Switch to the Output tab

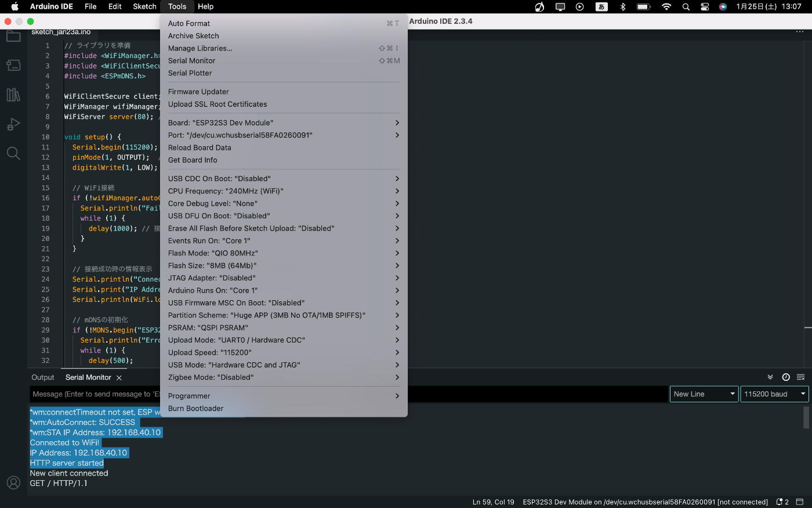point(43,377)
